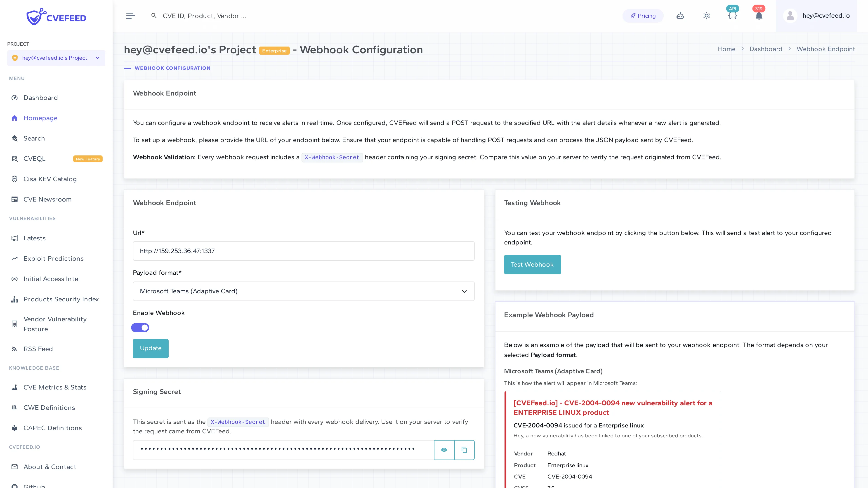Focus the CVE ID search box
Viewport: 868px width, 488px height.
204,16
